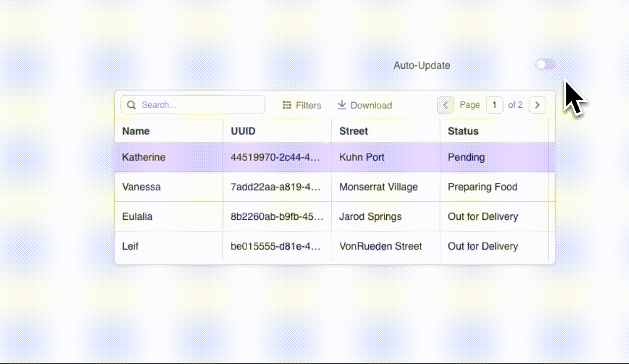Click the Download button
629x364 pixels.
[365, 105]
